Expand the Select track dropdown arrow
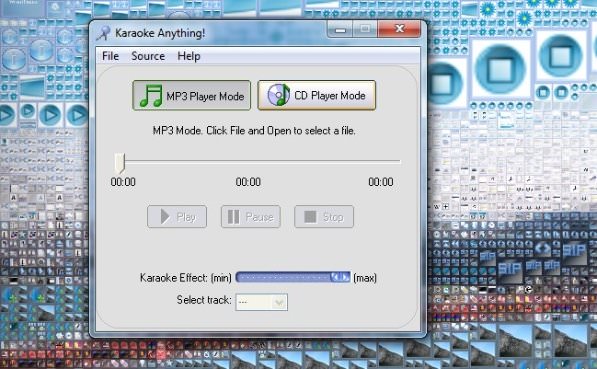Viewport: 597px width, 369px height. pos(279,302)
